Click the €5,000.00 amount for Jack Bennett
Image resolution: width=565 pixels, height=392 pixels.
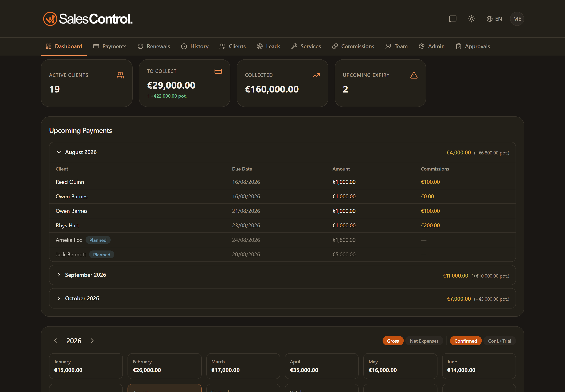(x=344, y=254)
